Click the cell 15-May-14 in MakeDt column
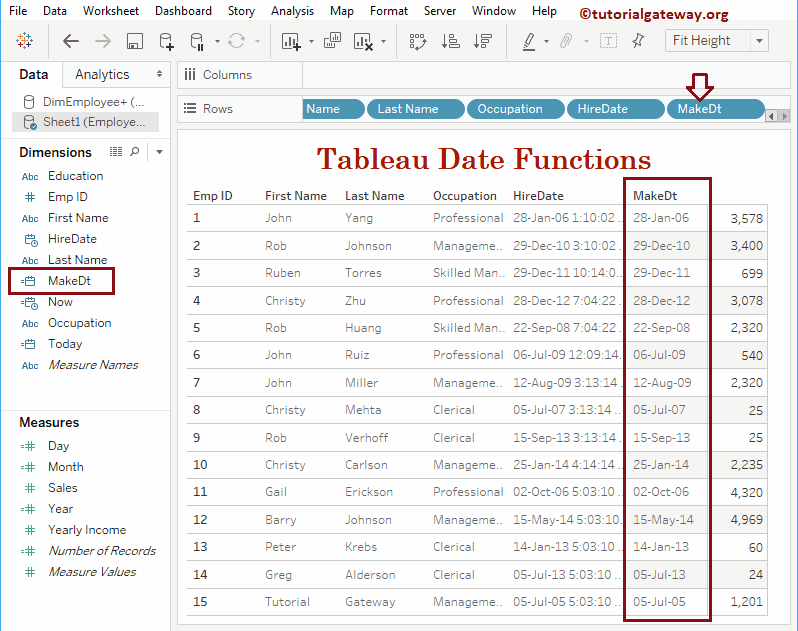Viewport: 798px width, 631px height. pyautogui.click(x=663, y=520)
